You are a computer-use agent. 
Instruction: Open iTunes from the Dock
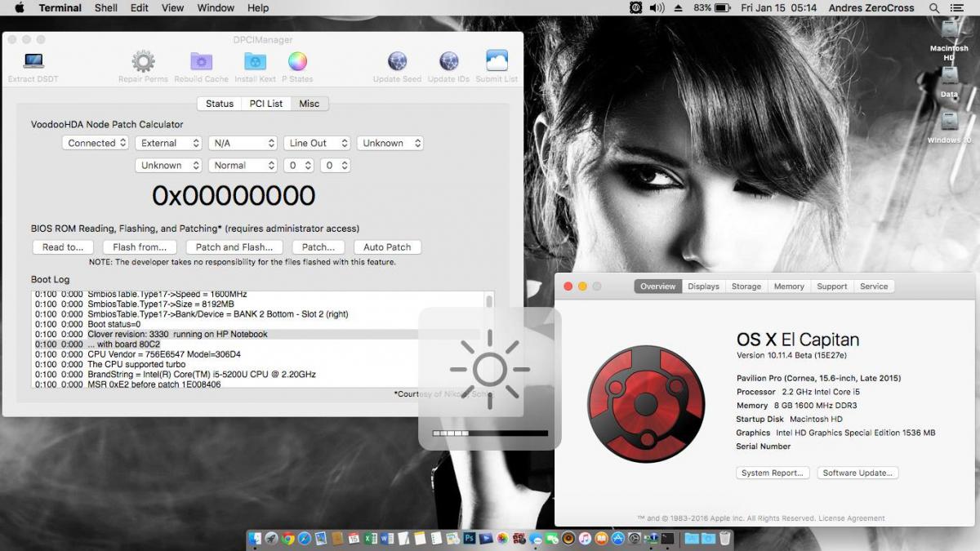585,539
